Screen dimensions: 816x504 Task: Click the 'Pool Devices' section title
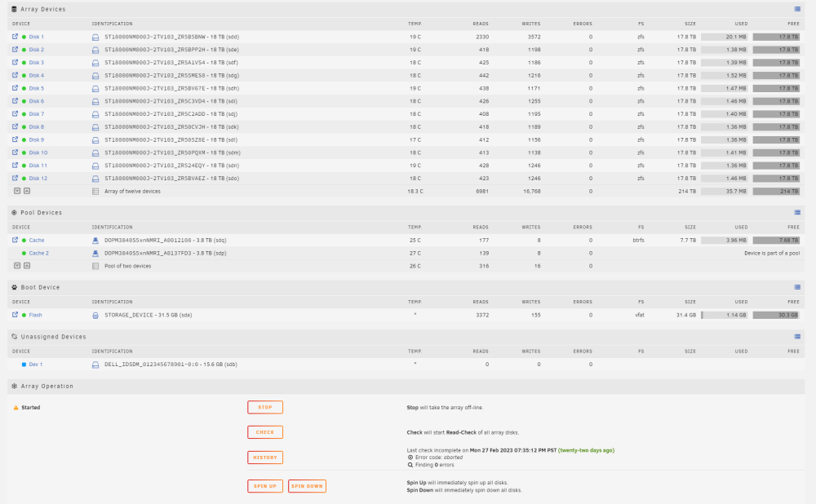tap(41, 213)
